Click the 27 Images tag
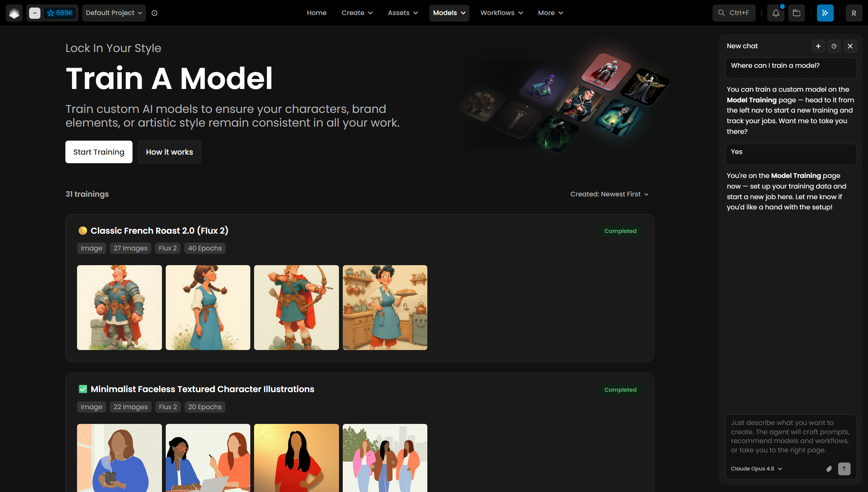 coord(130,248)
